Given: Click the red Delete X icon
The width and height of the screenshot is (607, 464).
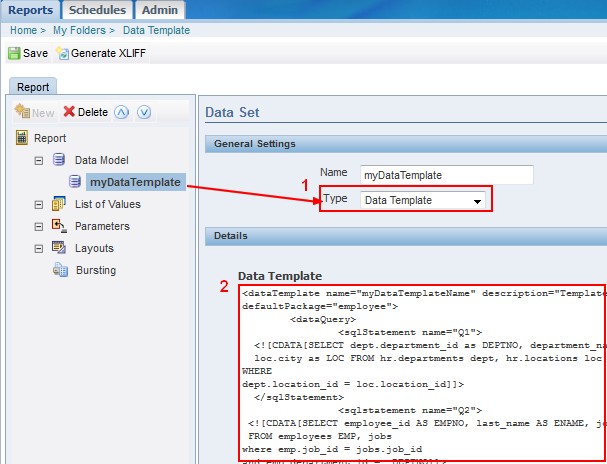Looking at the screenshot, I should (69, 112).
